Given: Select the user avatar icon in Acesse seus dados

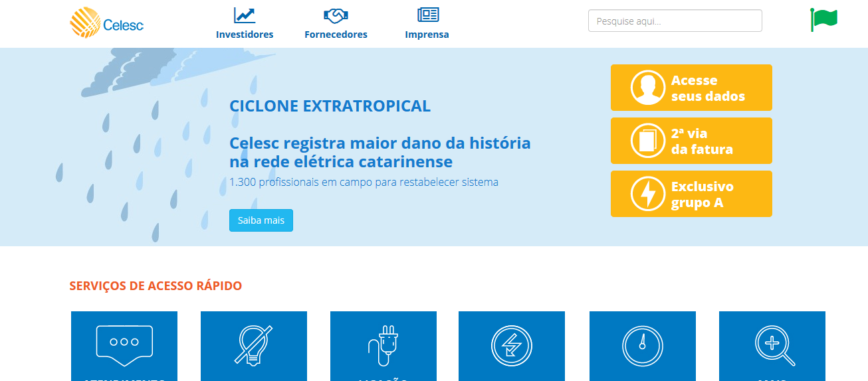Looking at the screenshot, I should tap(648, 88).
